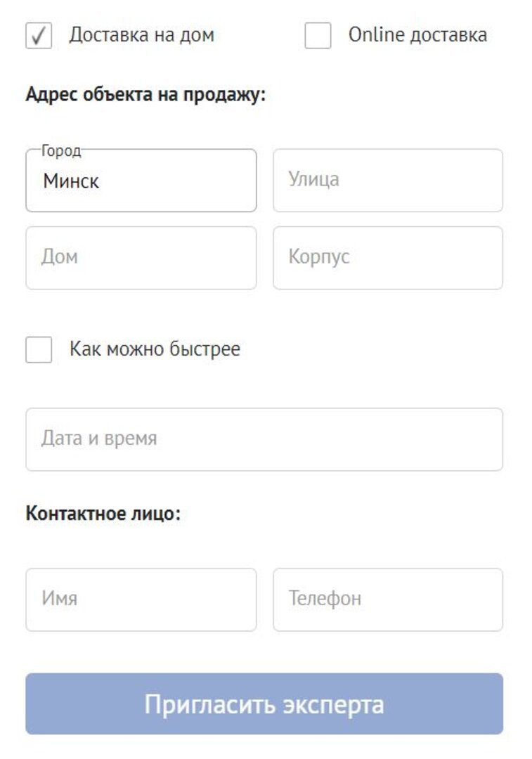
Task: Click the small floating "Город" label
Action: [x=61, y=151]
